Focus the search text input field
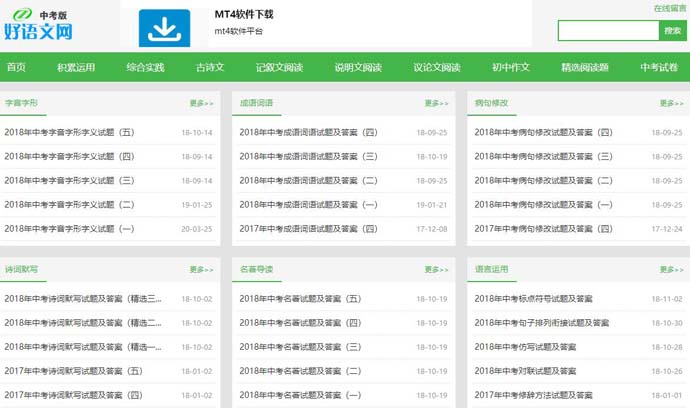The image size is (690, 408). 607,31
